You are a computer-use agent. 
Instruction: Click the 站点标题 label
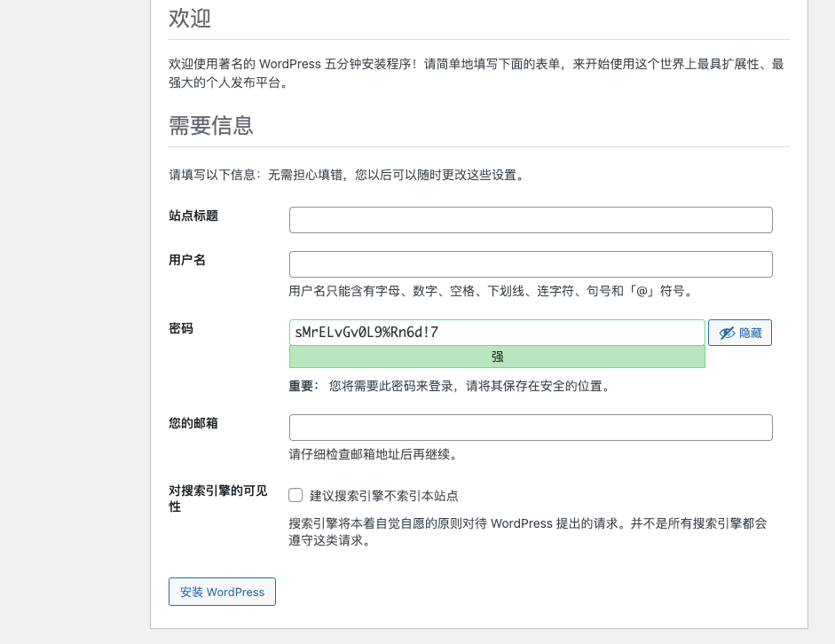click(x=193, y=216)
